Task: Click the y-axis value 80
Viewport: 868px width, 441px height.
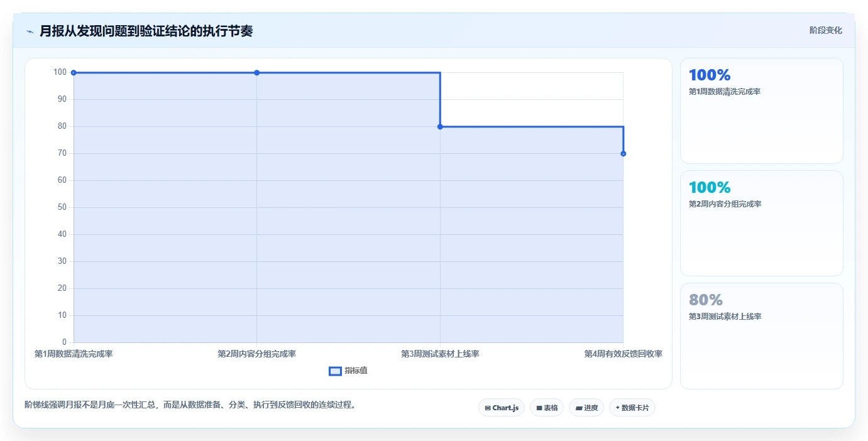Action: [x=62, y=126]
